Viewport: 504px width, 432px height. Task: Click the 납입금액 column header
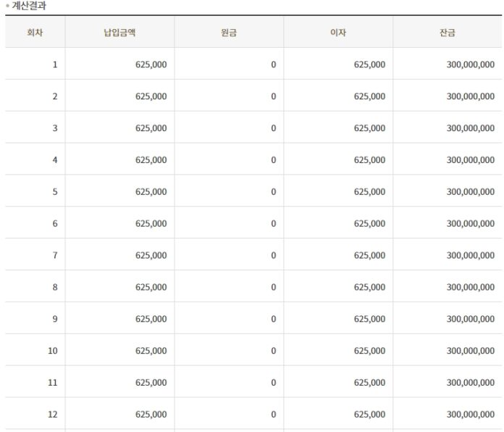pyautogui.click(x=119, y=33)
